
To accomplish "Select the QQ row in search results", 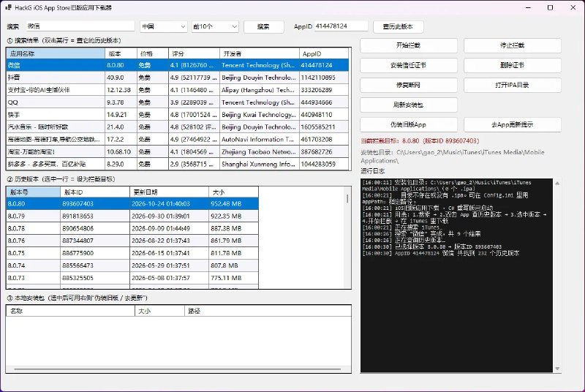I will click(x=178, y=102).
